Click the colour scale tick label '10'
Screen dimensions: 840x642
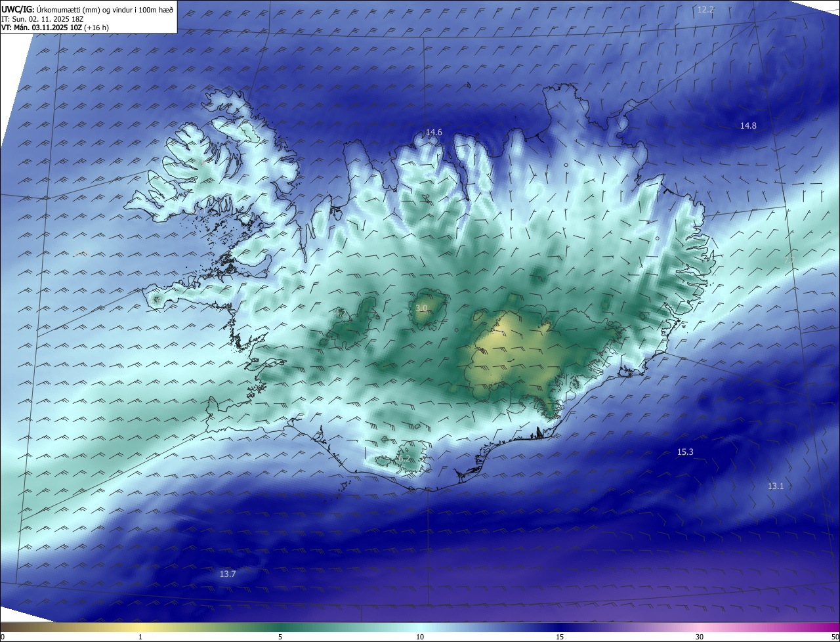click(420, 637)
